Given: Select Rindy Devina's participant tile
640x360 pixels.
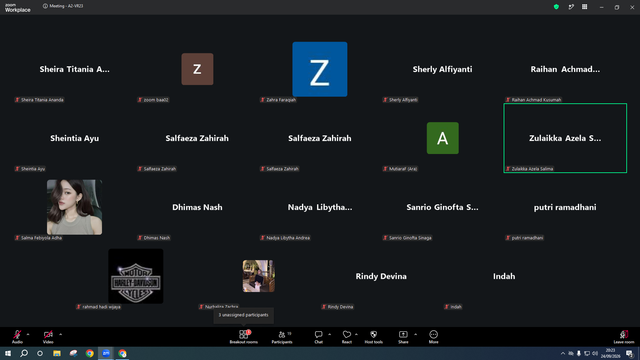Looking at the screenshot, I should point(381,276).
